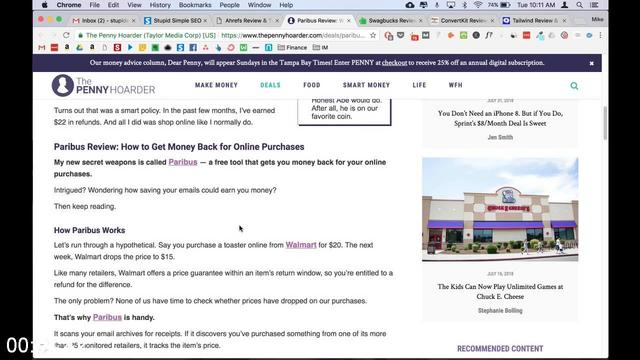Image resolution: width=640 pixels, height=360 pixels.
Task: Close the Swagbucks Review tab
Action: coord(420,20)
